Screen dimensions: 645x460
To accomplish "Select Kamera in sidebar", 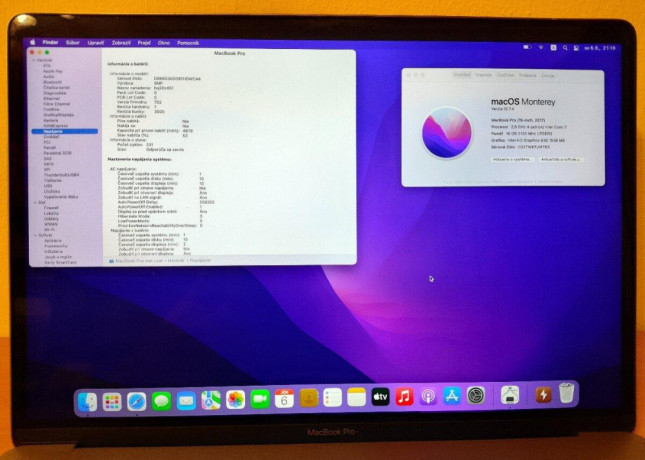I will (x=51, y=121).
